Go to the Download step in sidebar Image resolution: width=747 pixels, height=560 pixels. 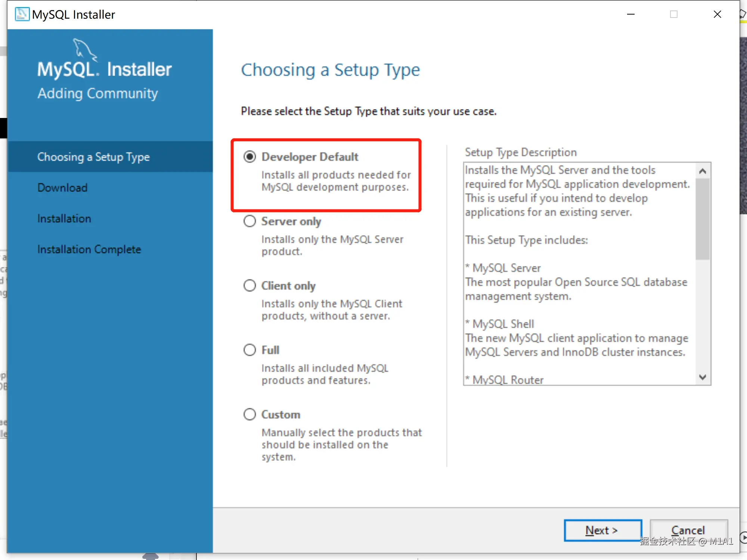coord(62,188)
